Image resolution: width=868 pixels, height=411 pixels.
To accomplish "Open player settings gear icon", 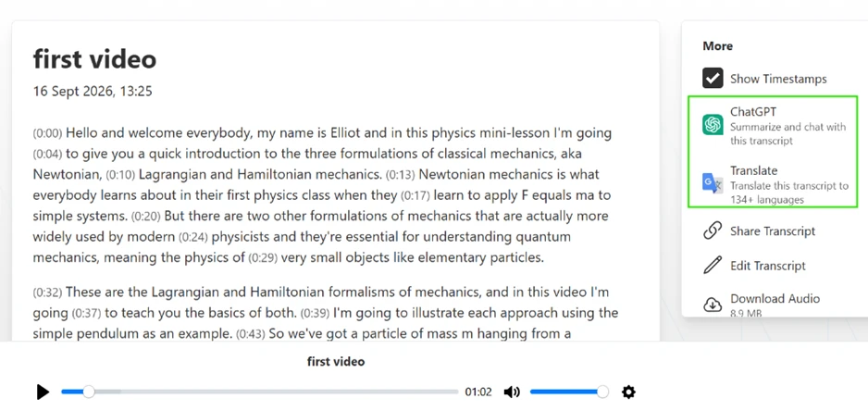I will pos(628,392).
